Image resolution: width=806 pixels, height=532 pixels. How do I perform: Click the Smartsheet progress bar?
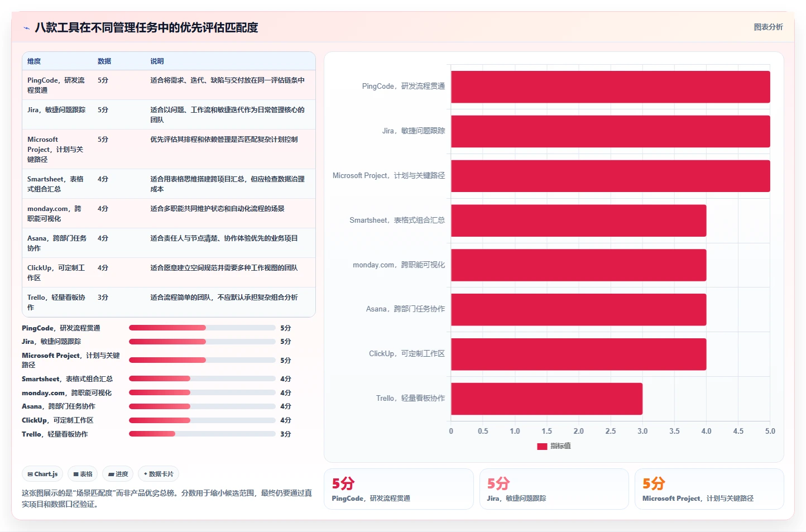202,378
